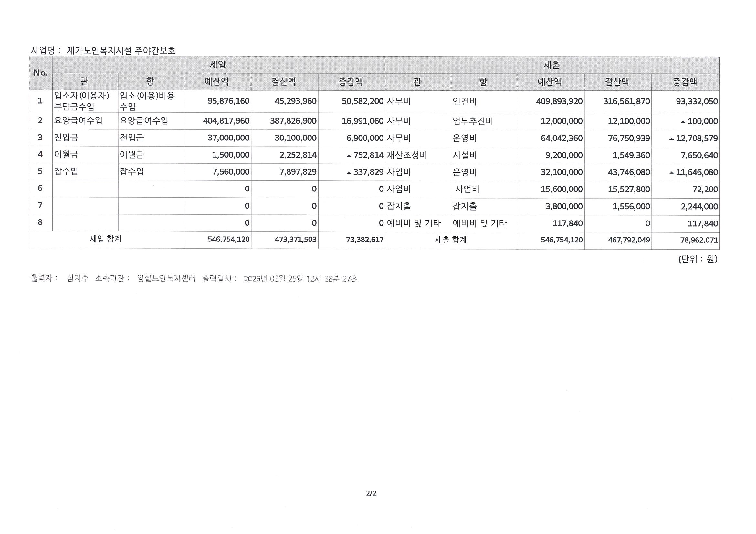Click the 사업명 title line

click(103, 51)
